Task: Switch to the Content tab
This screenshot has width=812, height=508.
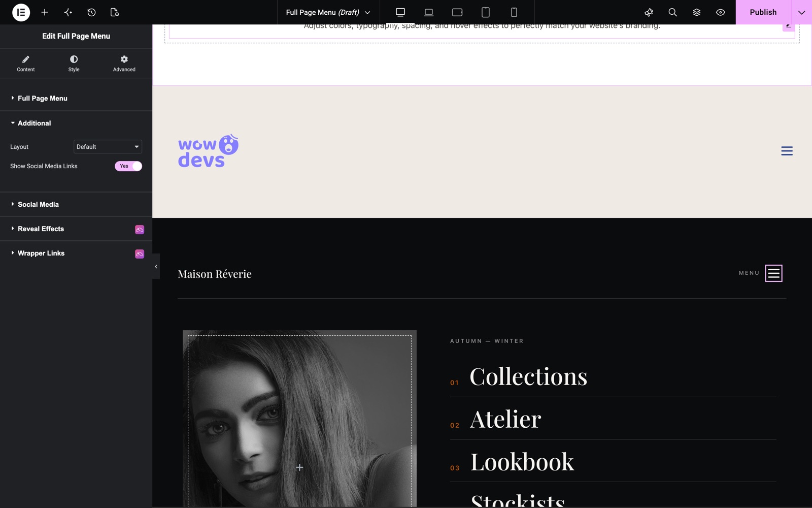Action: point(26,63)
